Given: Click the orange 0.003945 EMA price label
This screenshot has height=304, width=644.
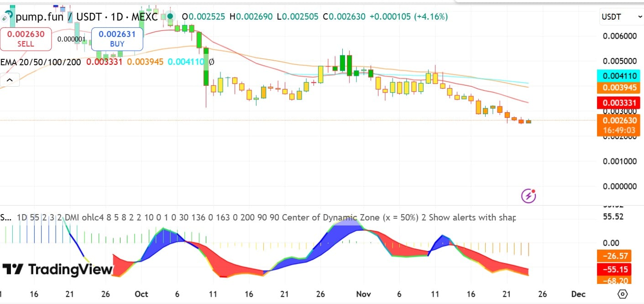Looking at the screenshot, I should [x=619, y=88].
